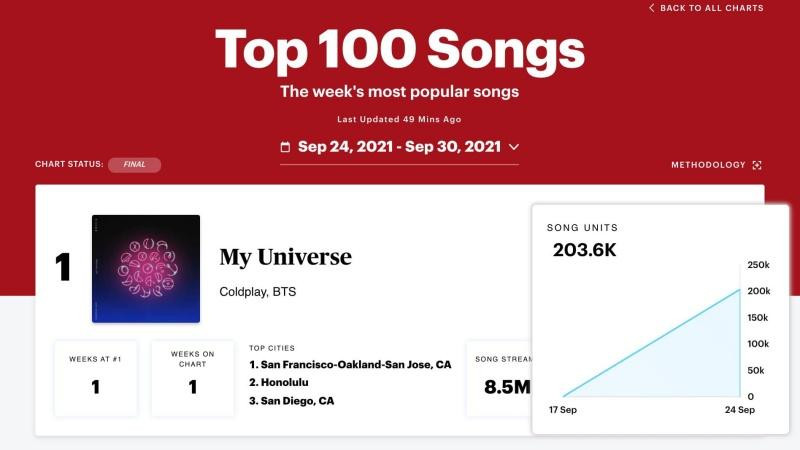Click the 24 Sep point on chart
The width and height of the screenshot is (800, 450).
(x=739, y=290)
